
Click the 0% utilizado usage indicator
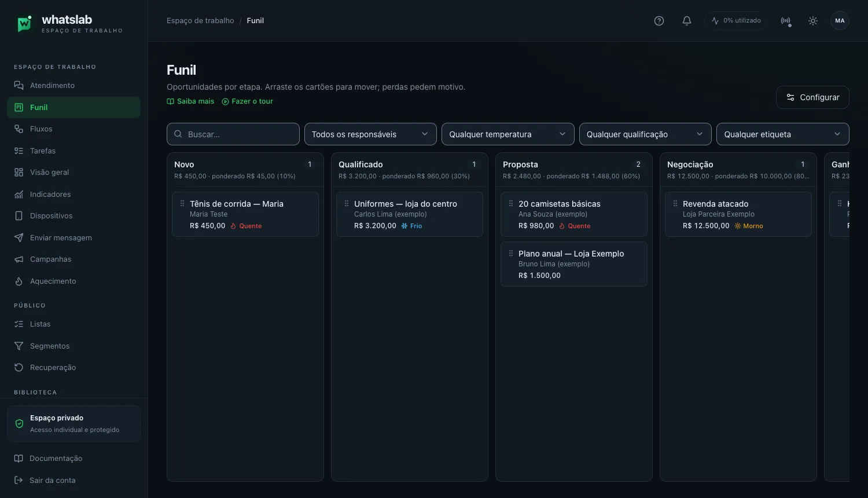(x=736, y=21)
